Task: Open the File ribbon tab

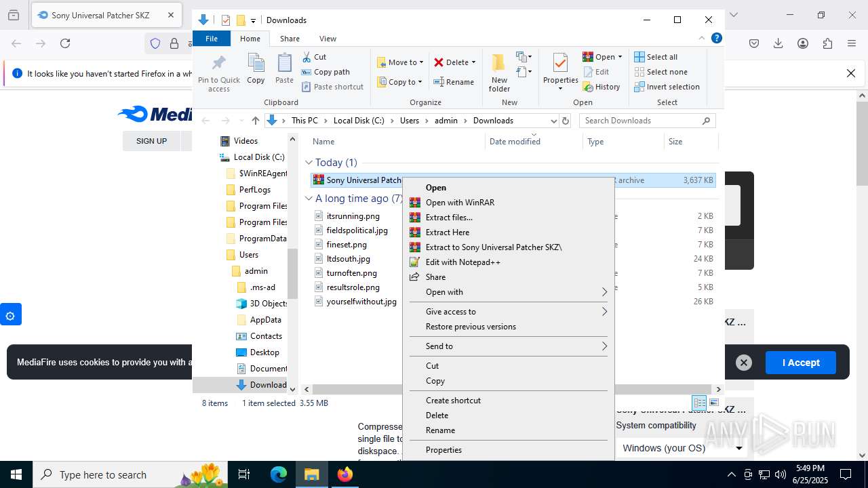Action: 212,39
